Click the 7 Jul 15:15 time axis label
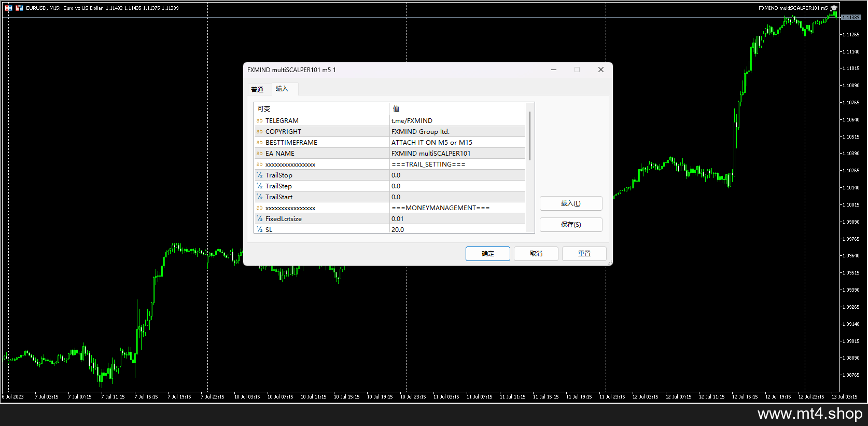Image resolution: width=868 pixels, height=426 pixels. pos(146,397)
